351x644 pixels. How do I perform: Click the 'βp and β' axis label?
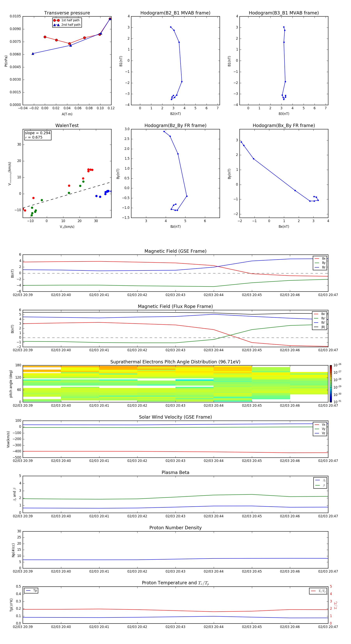click(14, 495)
